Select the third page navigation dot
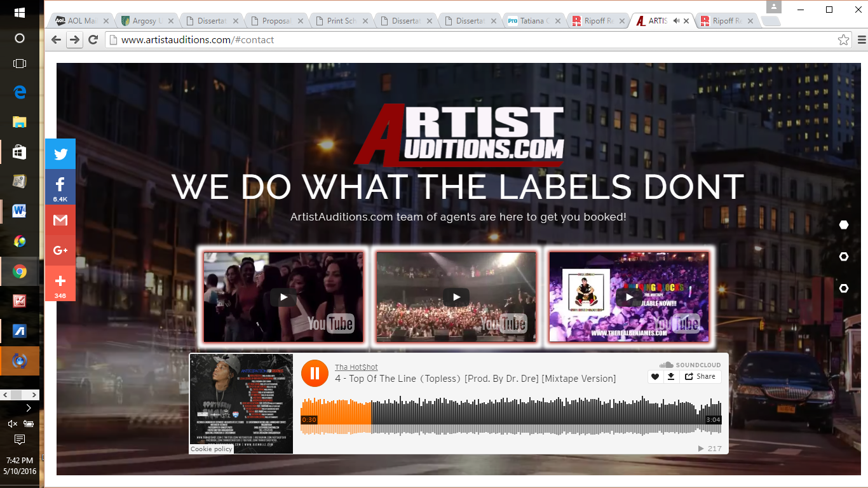This screenshot has height=488, width=868. (844, 288)
